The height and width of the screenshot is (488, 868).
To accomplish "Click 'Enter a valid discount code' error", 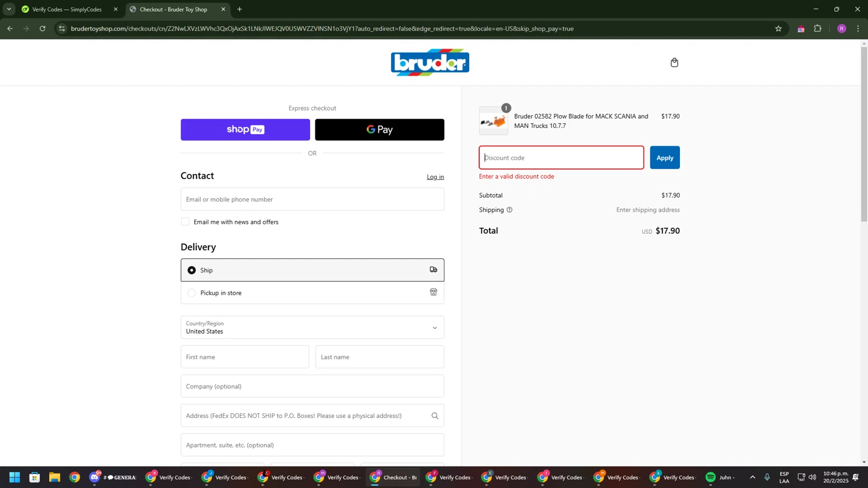I will click(x=516, y=176).
